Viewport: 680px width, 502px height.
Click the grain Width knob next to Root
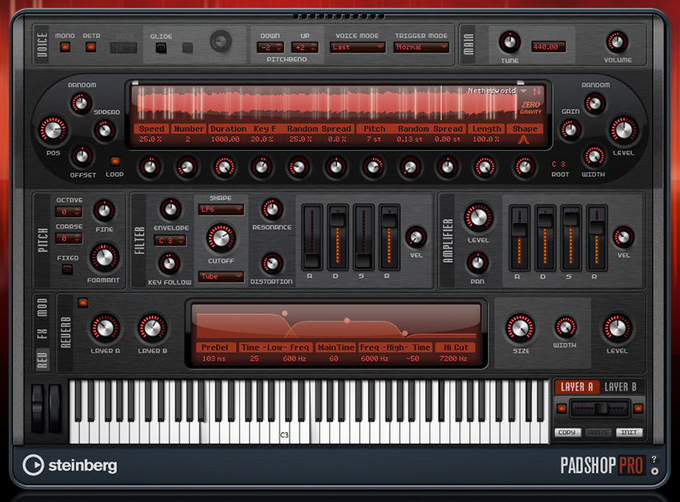(x=594, y=156)
